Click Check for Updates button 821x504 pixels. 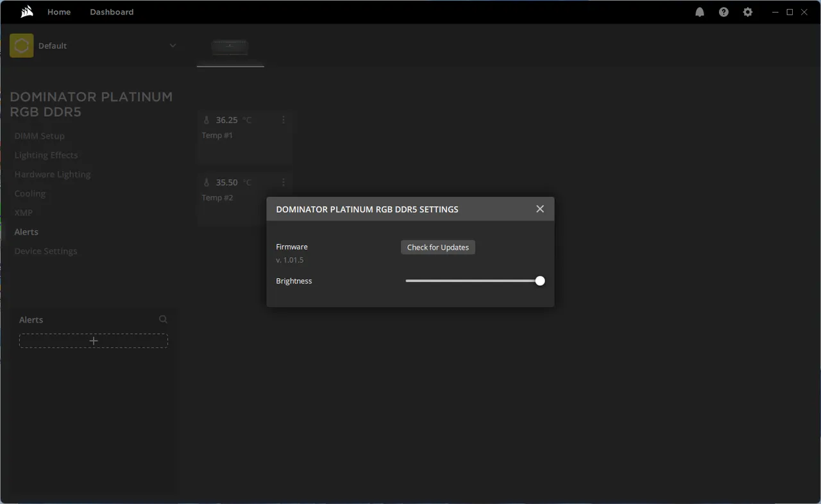(x=438, y=248)
